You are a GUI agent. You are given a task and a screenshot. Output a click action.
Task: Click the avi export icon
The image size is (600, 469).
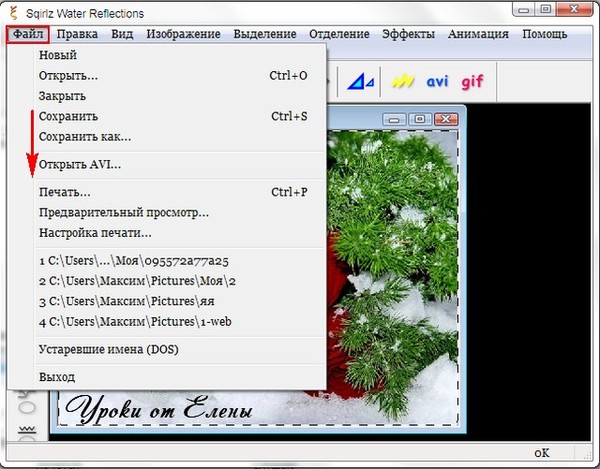pyautogui.click(x=437, y=81)
